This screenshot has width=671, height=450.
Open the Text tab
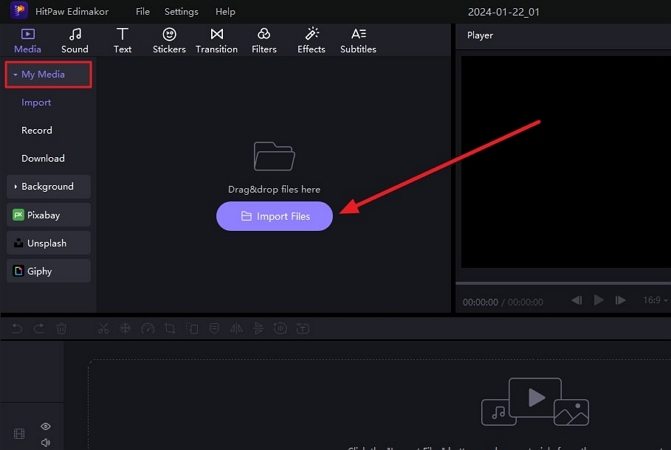122,41
